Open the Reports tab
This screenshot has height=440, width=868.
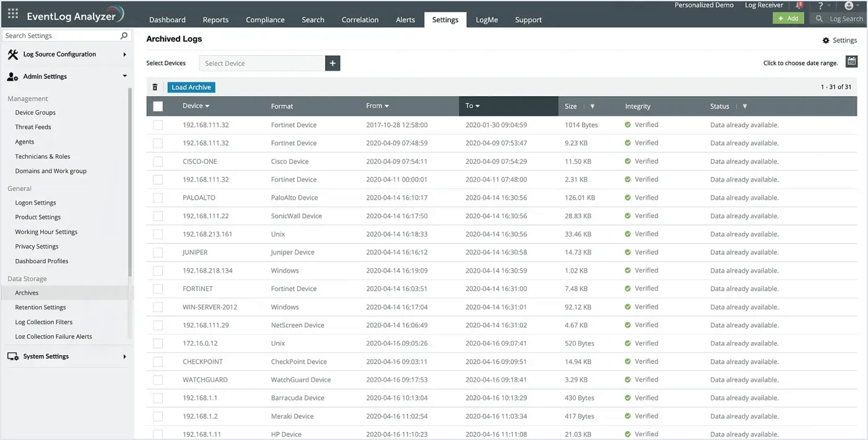(x=215, y=20)
